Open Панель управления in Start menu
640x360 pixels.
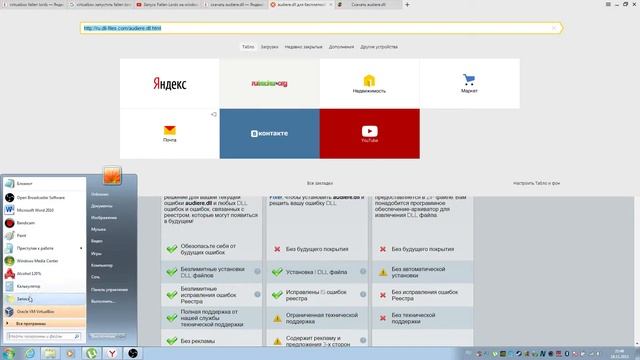(x=109, y=290)
